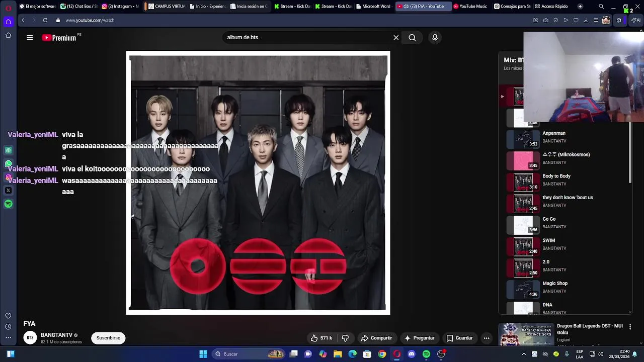Open Opera sidebar bookmarks star
The image size is (644, 362).
click(8, 35)
